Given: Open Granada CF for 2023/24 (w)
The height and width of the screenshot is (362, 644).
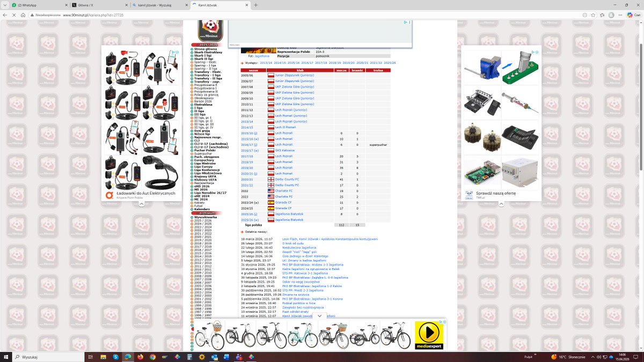Looking at the screenshot, I should click(283, 203).
